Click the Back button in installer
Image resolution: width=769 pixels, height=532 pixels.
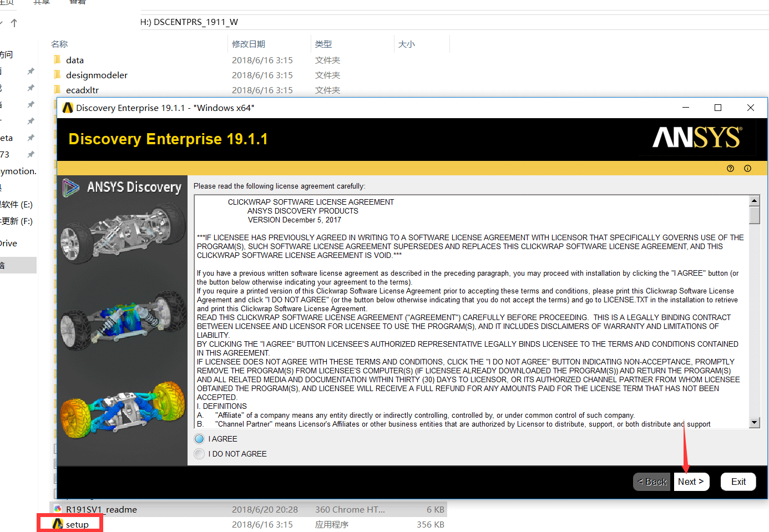652,482
